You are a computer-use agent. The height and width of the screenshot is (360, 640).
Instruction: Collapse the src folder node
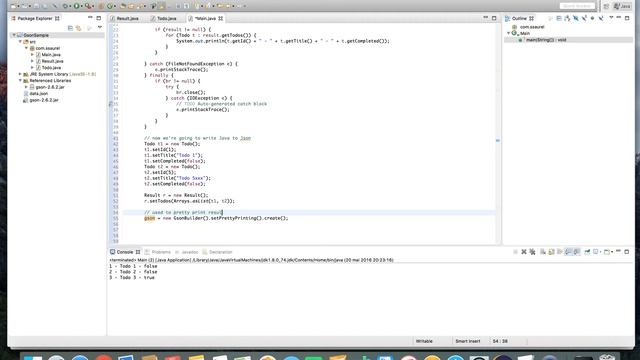20,42
